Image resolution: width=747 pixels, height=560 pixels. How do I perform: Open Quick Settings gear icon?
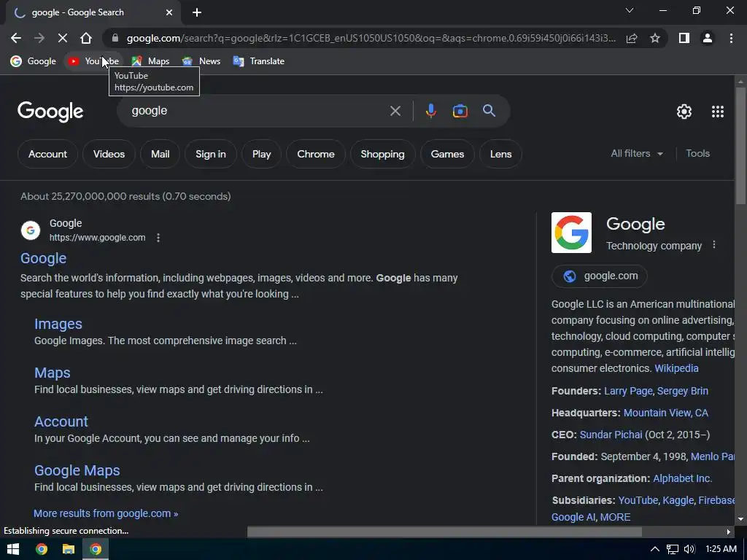[x=684, y=112]
